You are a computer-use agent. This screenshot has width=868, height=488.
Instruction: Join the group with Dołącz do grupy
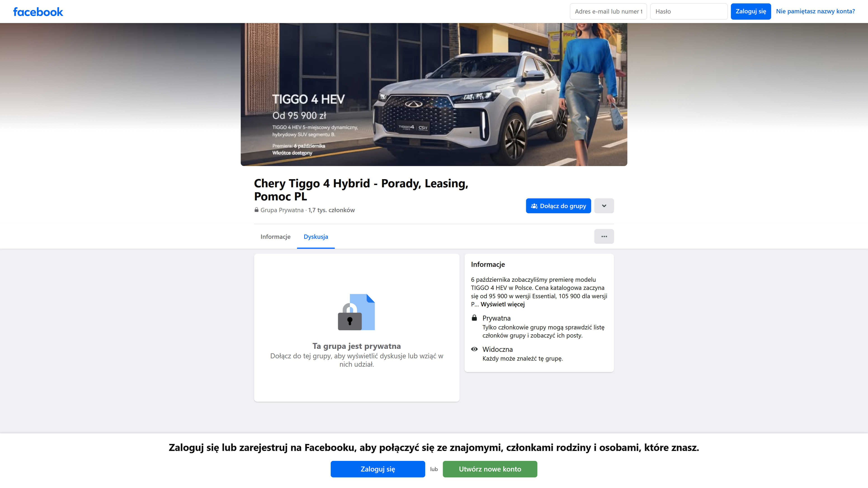563,206
